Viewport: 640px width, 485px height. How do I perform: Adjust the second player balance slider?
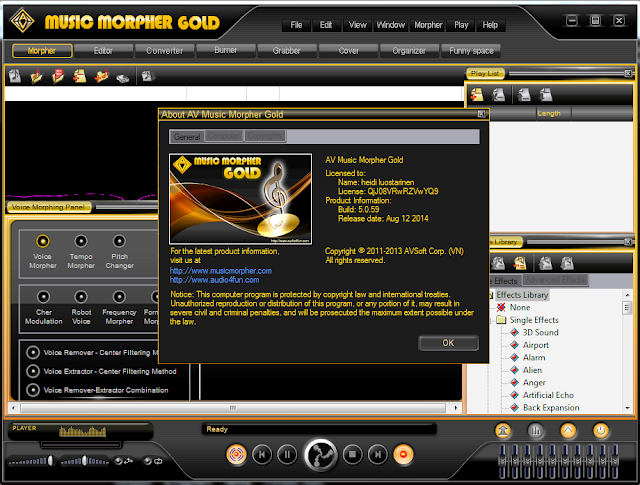pyautogui.click(x=85, y=461)
